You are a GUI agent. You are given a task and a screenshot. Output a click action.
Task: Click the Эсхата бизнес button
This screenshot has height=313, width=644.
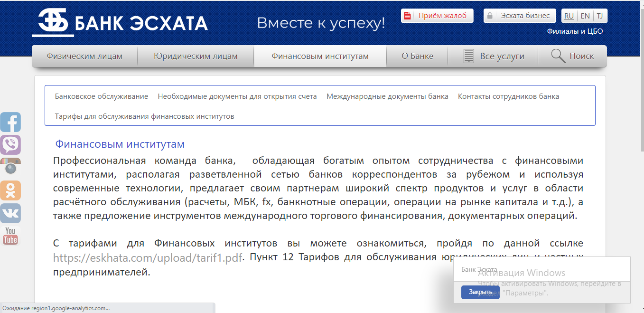coord(519,16)
